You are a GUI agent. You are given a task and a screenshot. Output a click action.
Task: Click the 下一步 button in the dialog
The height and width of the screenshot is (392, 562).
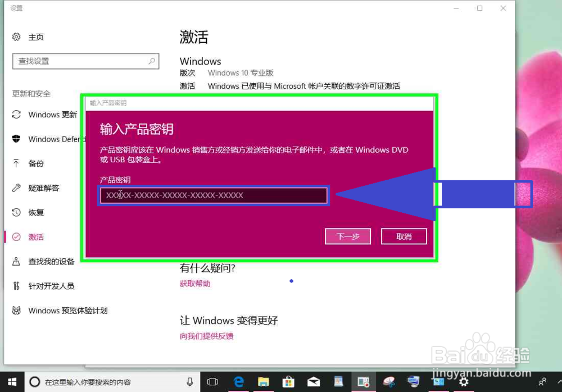point(347,236)
